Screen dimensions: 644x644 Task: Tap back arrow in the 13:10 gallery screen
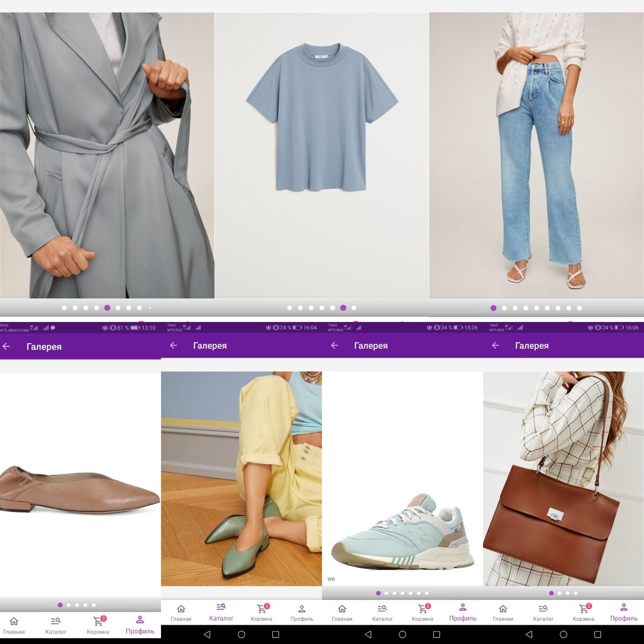click(6, 346)
